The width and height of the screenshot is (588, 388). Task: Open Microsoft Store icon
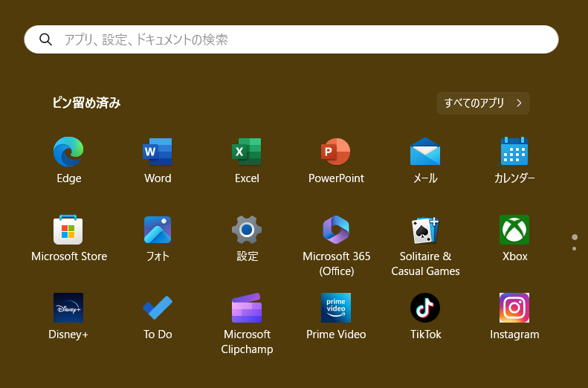click(68, 230)
